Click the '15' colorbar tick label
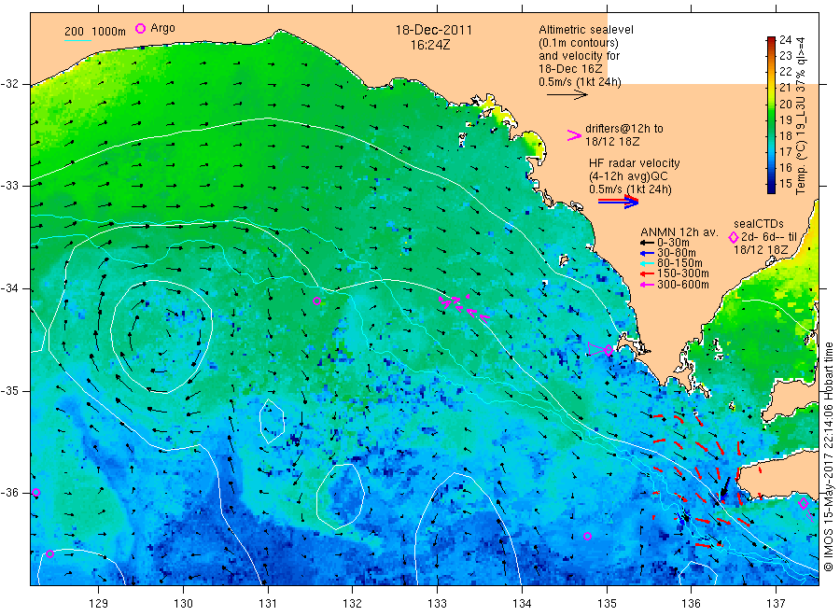 tap(785, 184)
